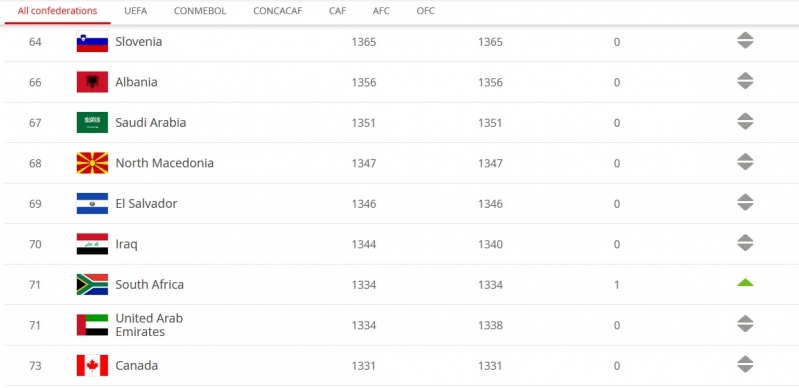The height and width of the screenshot is (388, 799).
Task: Click the Slovenia flag icon
Action: 92,41
